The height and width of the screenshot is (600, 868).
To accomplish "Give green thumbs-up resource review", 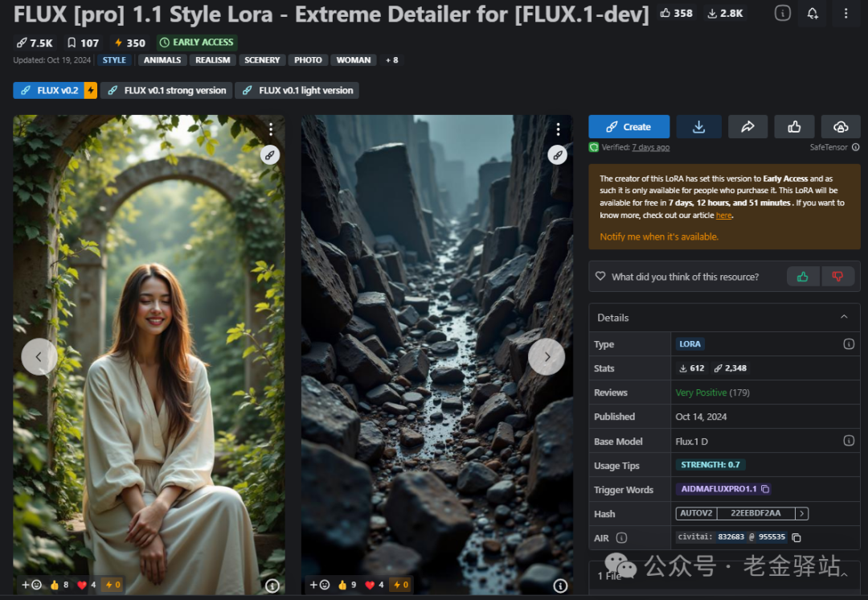I will pyautogui.click(x=803, y=277).
